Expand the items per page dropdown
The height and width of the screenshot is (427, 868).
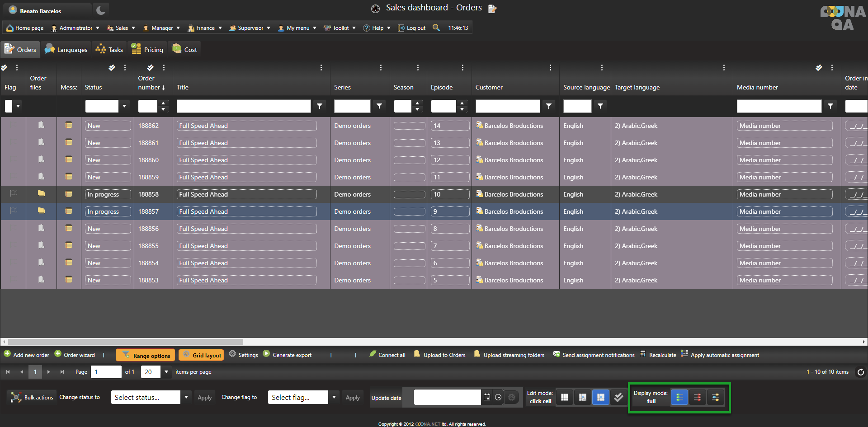(166, 372)
